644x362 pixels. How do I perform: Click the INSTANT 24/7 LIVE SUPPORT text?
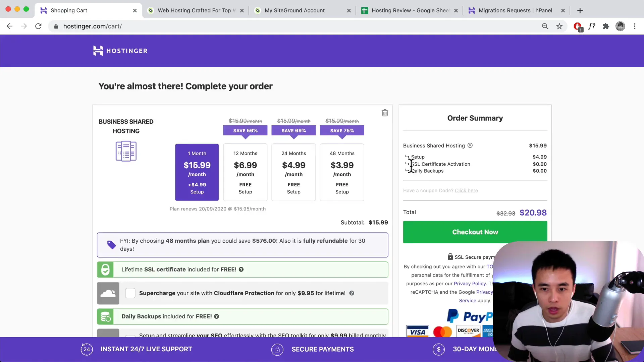pyautogui.click(x=146, y=349)
